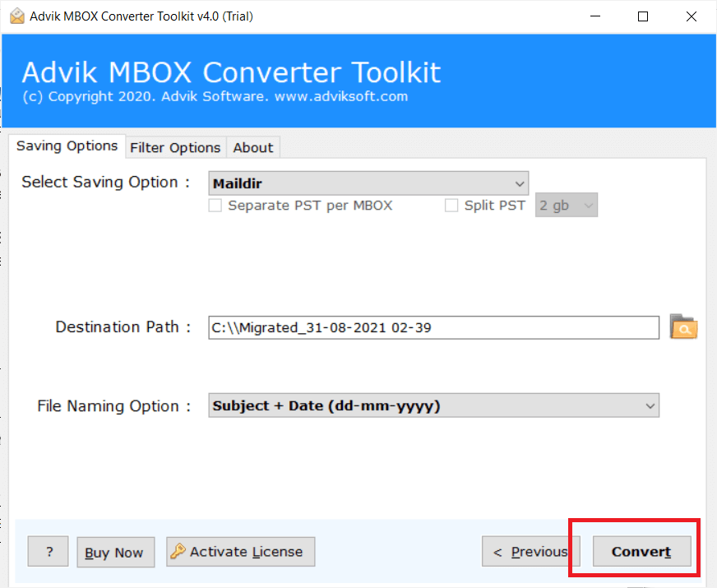Switch to the Saving Options tab
717x588 pixels.
coord(67,146)
